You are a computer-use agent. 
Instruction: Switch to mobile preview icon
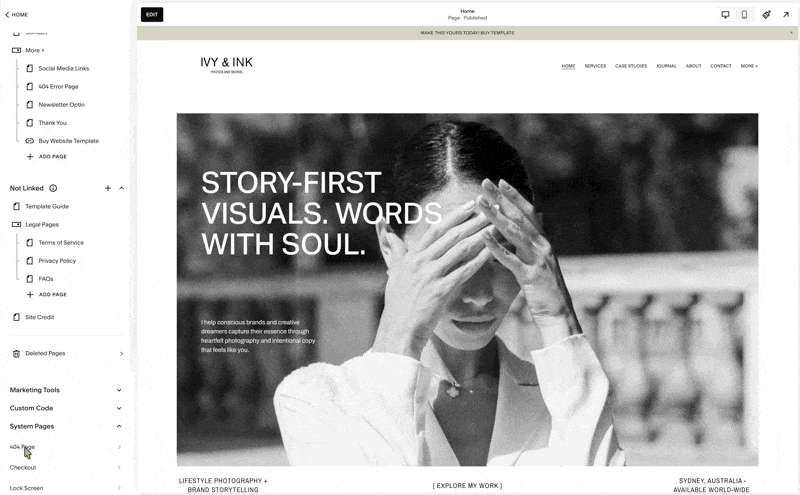744,14
